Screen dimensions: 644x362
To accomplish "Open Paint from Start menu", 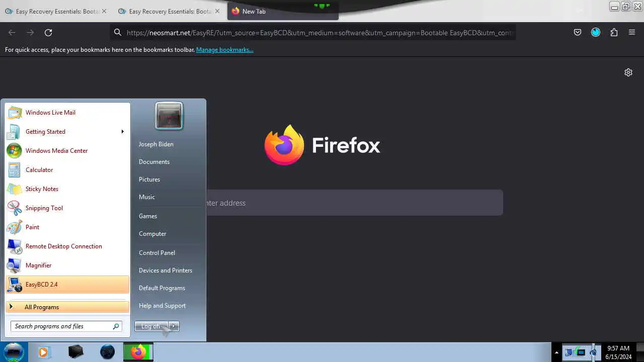I will click(x=67, y=227).
